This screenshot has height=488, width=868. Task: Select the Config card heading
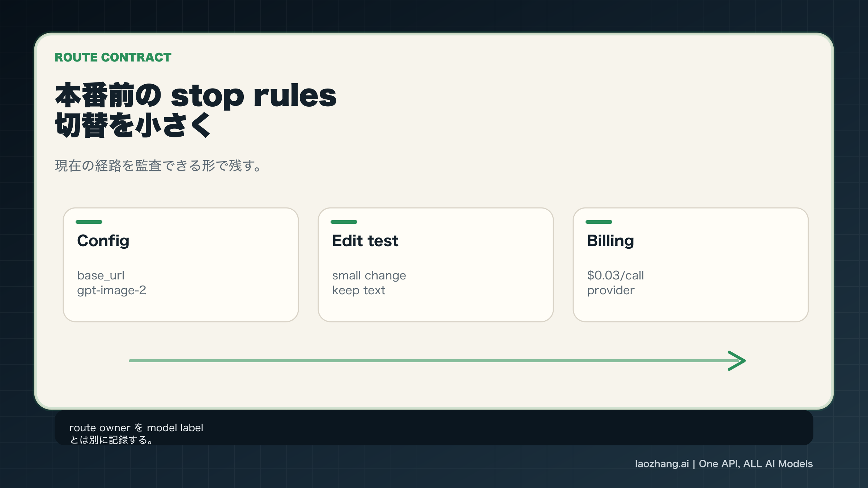[x=103, y=241]
